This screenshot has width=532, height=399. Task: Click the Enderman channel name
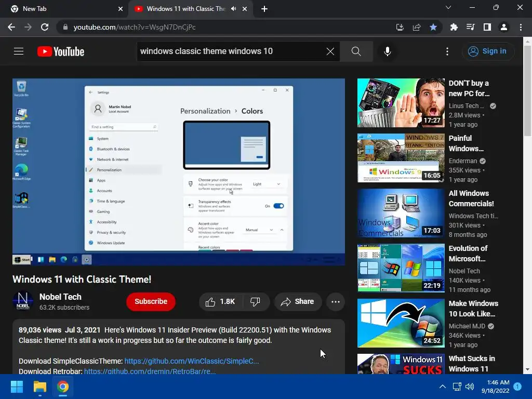(463, 161)
